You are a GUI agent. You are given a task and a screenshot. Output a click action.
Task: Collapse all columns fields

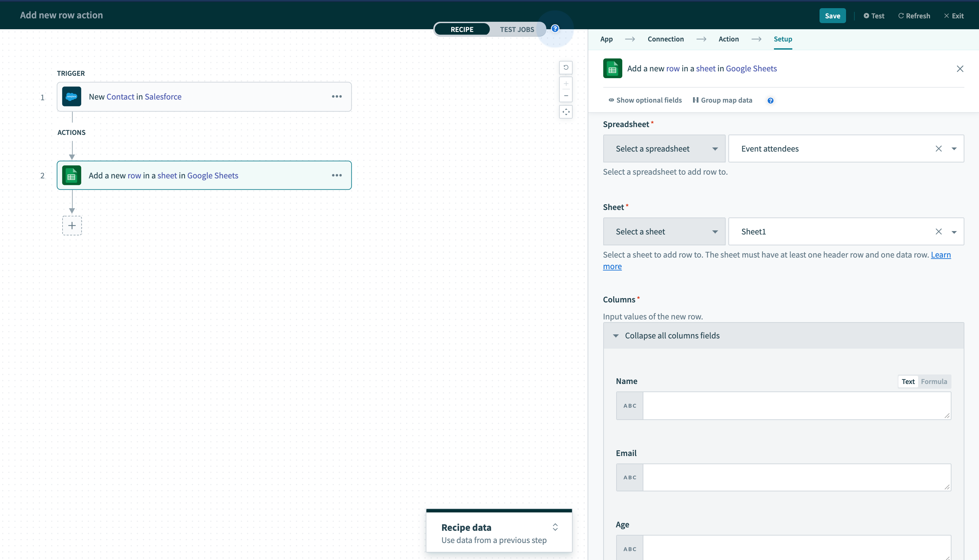point(672,335)
